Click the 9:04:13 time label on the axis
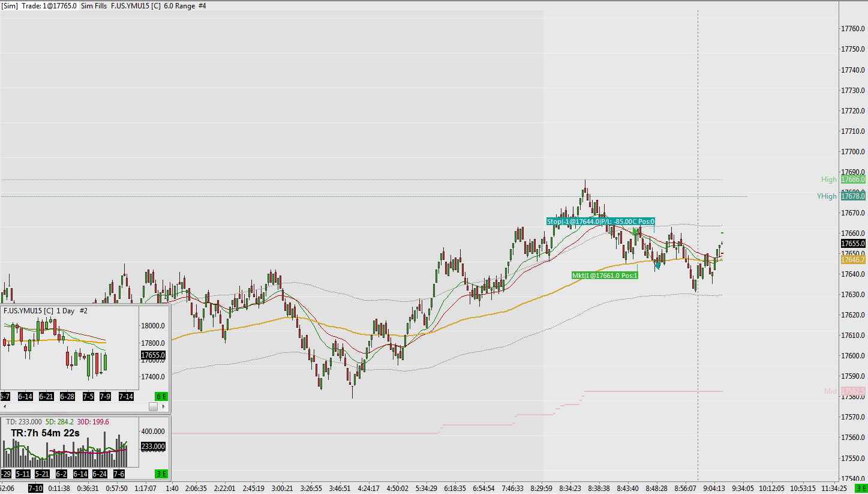Viewport: 868px width, 494px height. click(x=714, y=489)
